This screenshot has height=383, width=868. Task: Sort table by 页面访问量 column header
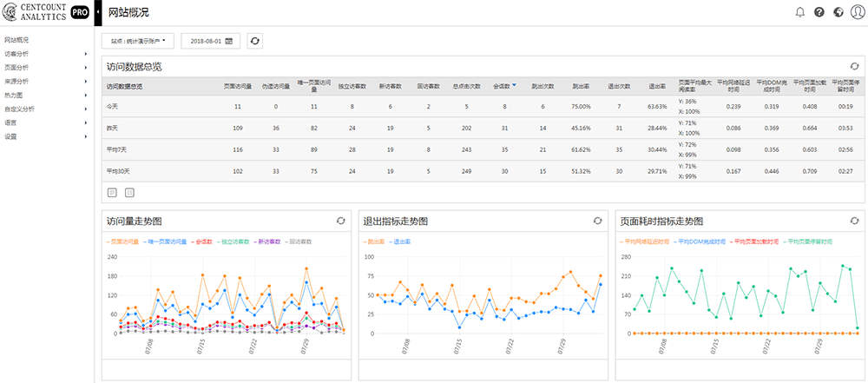pyautogui.click(x=238, y=87)
